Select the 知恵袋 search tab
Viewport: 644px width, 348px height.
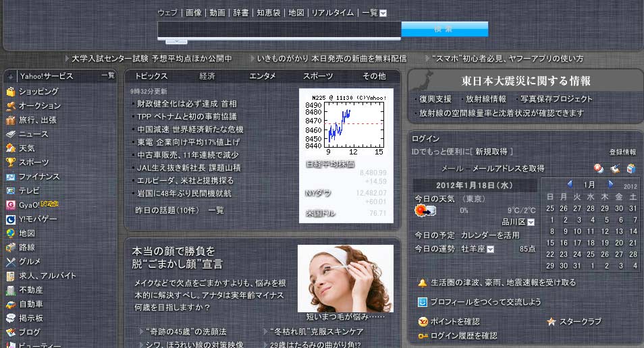269,13
